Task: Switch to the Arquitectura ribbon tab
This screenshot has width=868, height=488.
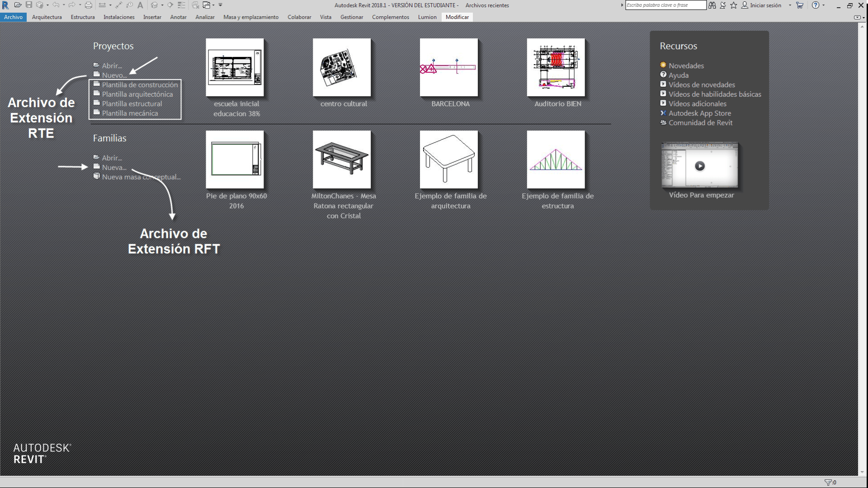Action: coord(47,17)
